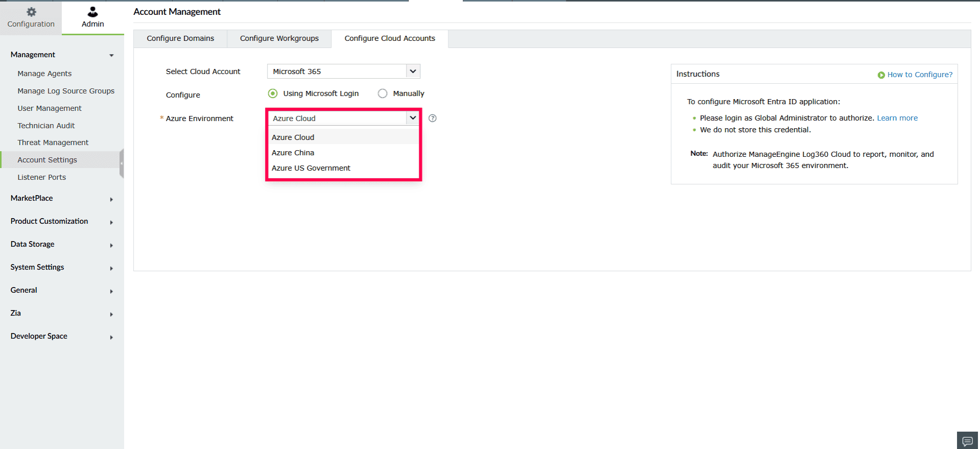Choose Azure China from the list
This screenshot has width=980, height=449.
343,152
